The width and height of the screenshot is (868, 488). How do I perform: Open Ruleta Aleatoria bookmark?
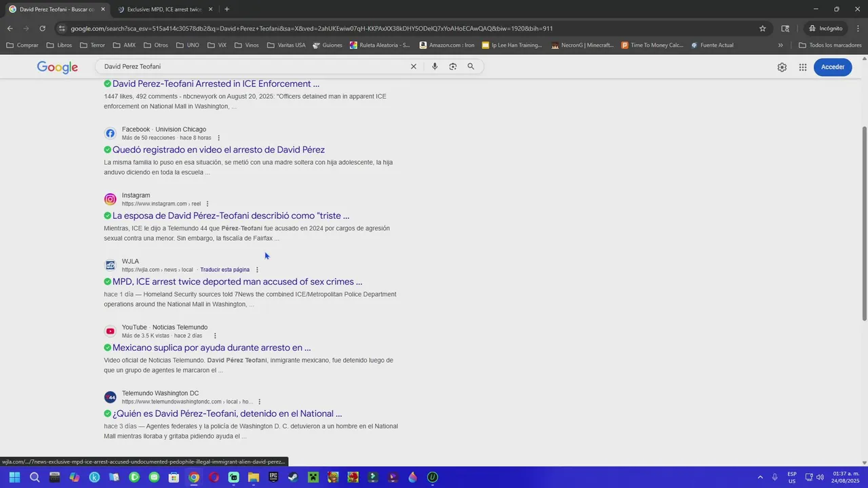(380, 45)
